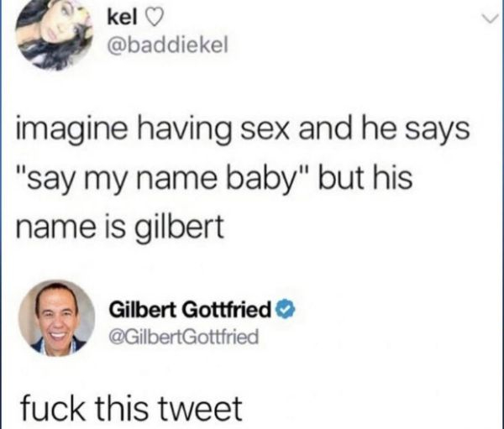Image resolution: width=504 pixels, height=429 pixels.
Task: Open the tweet options chevron menu
Action: pos(490,19)
